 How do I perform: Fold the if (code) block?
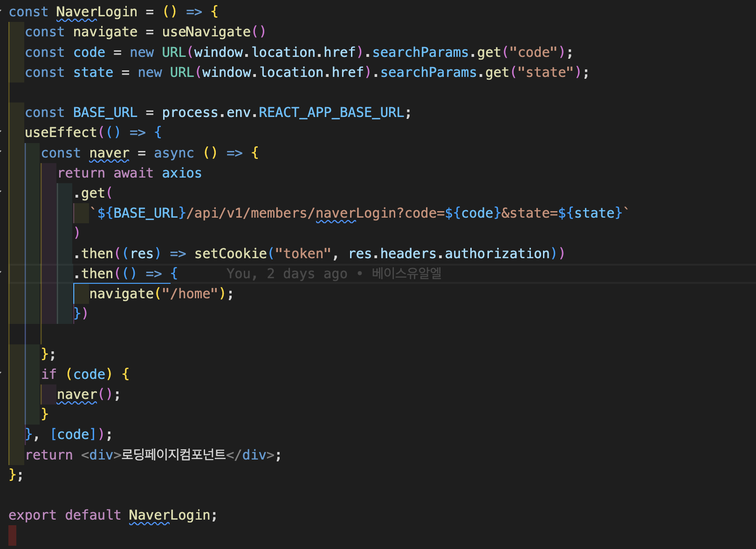(x=1, y=374)
